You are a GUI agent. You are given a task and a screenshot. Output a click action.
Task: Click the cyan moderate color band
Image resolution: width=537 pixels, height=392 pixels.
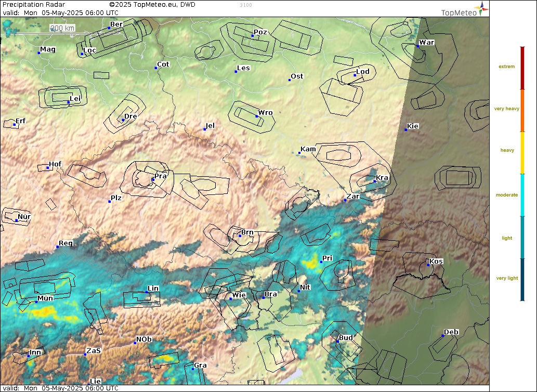pos(522,195)
